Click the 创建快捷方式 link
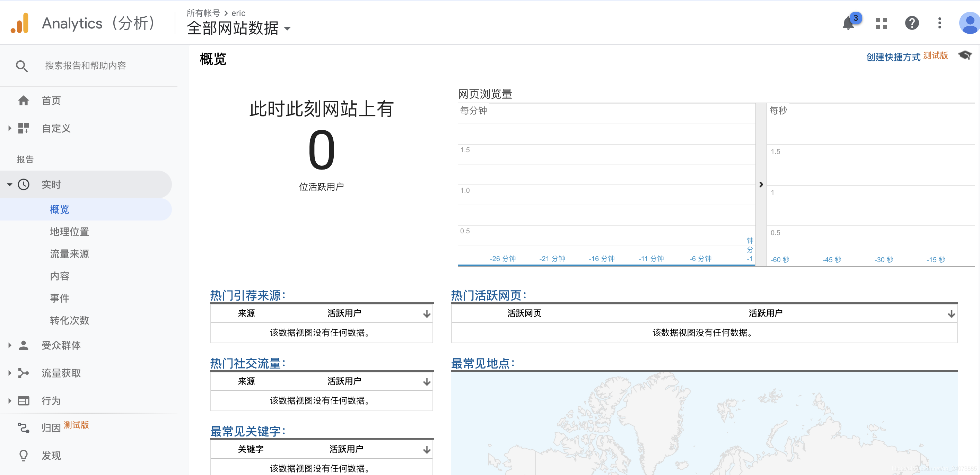980x475 pixels. click(893, 57)
